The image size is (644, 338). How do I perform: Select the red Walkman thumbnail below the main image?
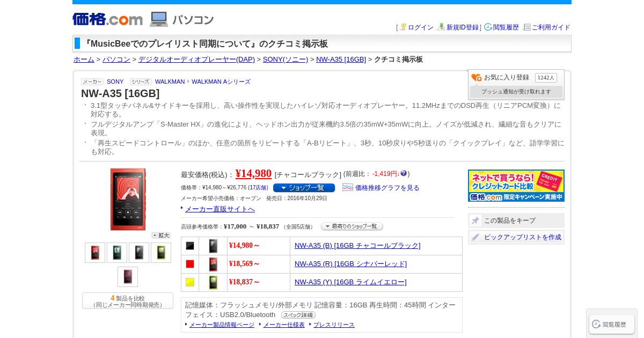(95, 253)
